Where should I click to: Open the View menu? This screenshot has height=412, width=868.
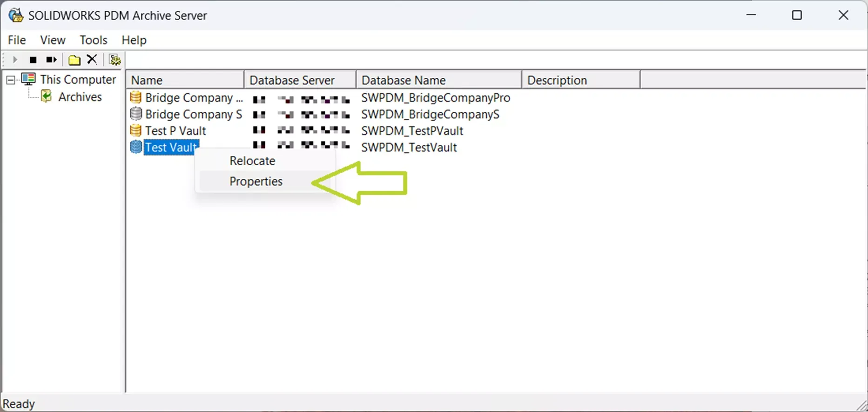(x=53, y=40)
